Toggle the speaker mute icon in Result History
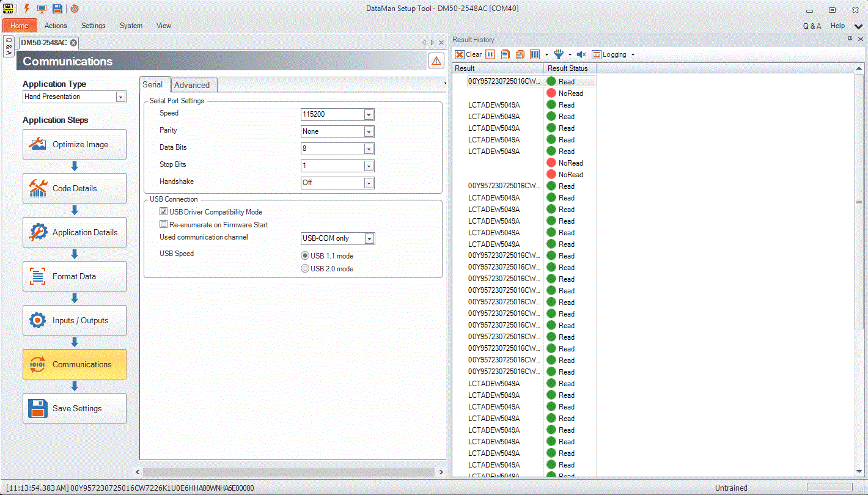 (x=581, y=54)
